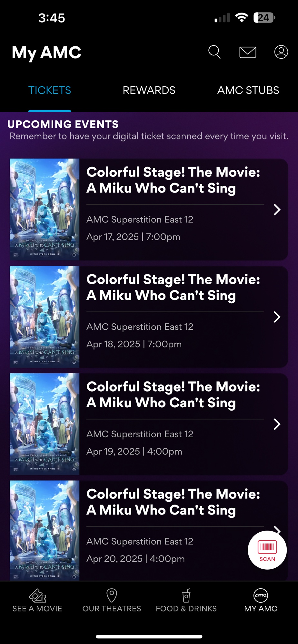Viewport: 298px width, 644px height.
Task: Switch to the Rewards tab
Action: coord(149,90)
